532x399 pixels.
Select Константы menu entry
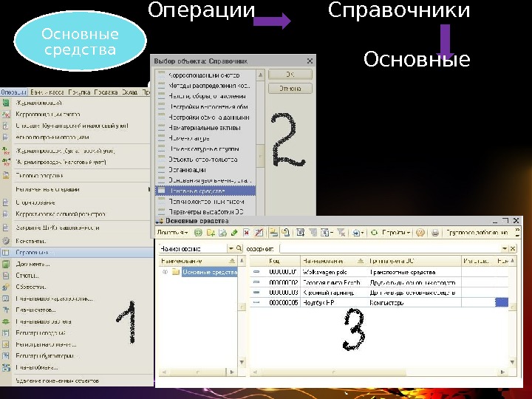pyautogui.click(x=31, y=241)
